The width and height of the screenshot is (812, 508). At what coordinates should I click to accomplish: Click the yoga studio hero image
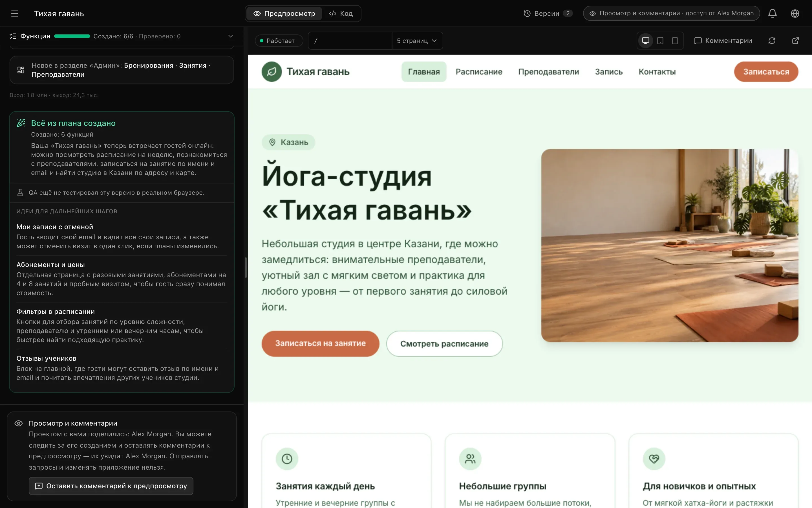670,245
